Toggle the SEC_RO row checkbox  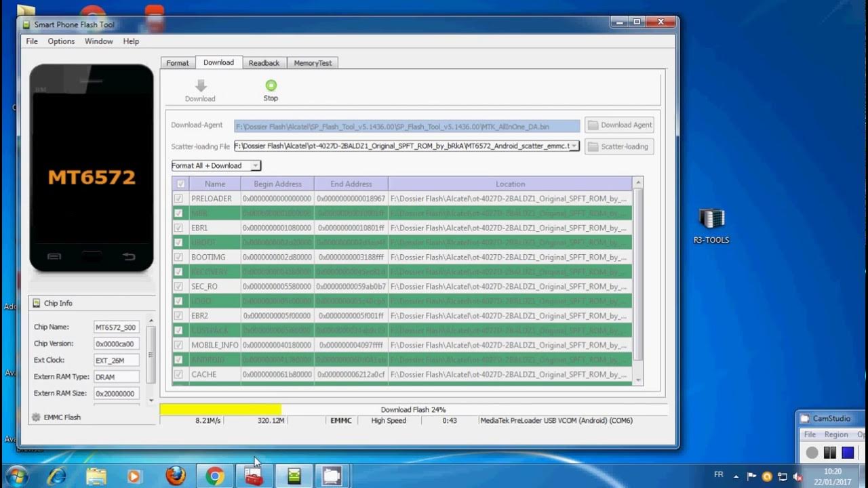click(x=178, y=287)
